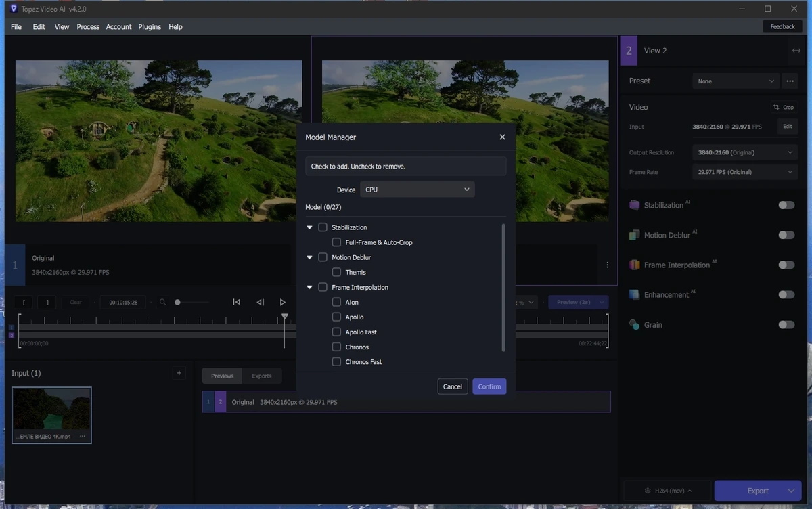Click the video Input Edit button
This screenshot has width=812, height=509.
788,127
